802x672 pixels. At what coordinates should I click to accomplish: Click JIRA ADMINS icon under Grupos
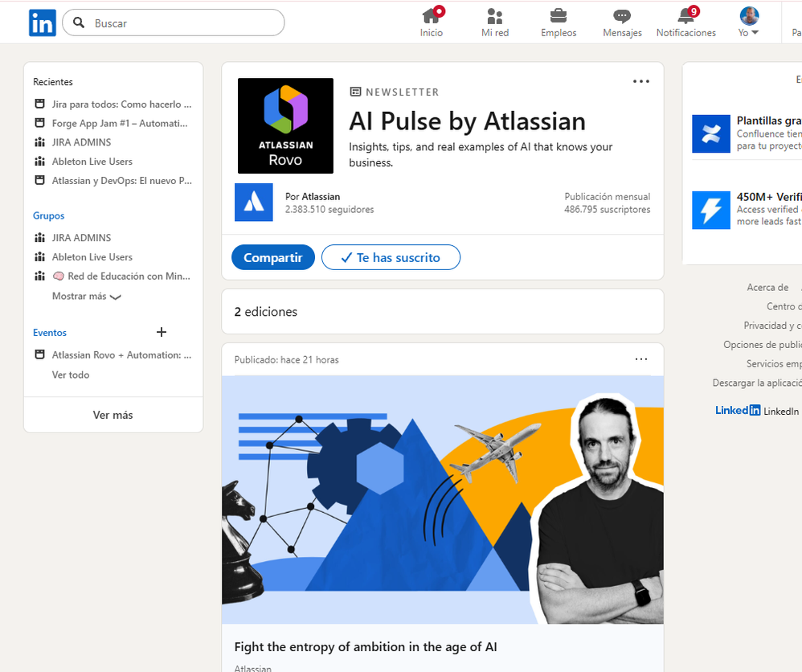coord(39,237)
